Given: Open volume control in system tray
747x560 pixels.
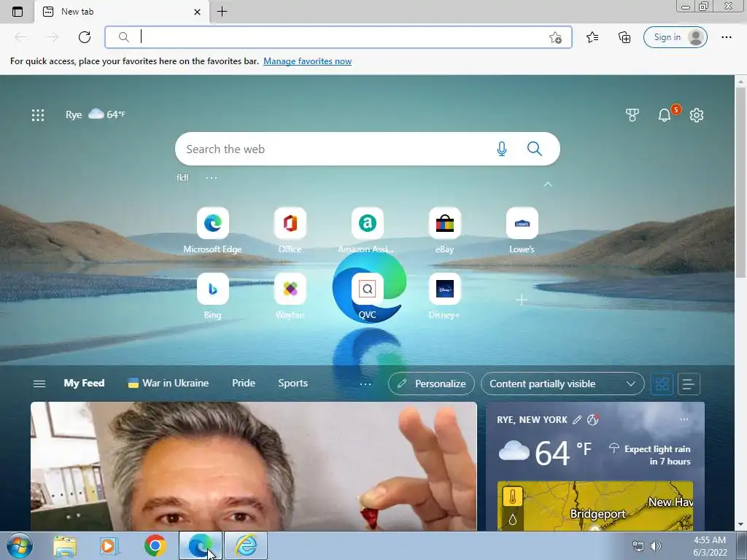Looking at the screenshot, I should [x=656, y=546].
